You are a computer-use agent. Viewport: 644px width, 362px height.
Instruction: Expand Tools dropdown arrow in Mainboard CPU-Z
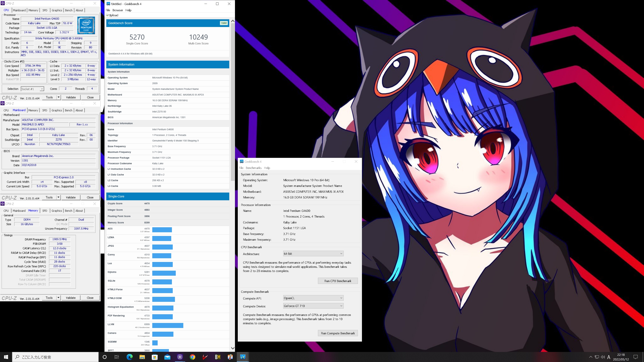point(58,197)
